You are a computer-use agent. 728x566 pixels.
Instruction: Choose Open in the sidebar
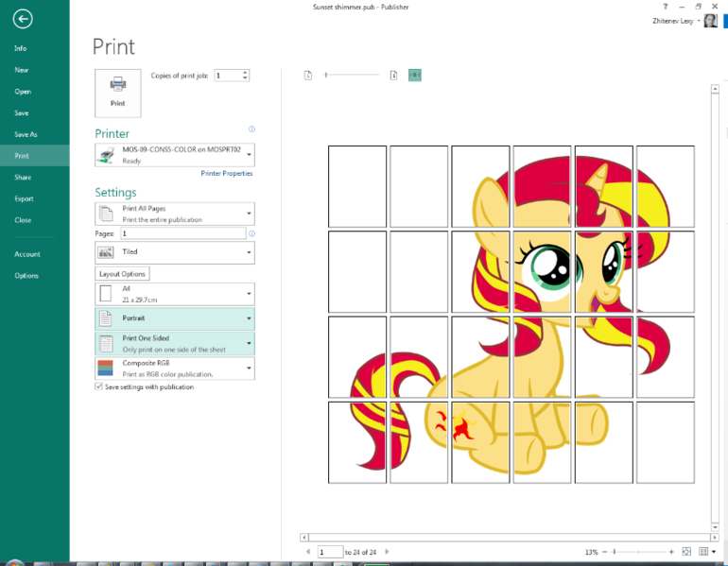pyautogui.click(x=23, y=92)
